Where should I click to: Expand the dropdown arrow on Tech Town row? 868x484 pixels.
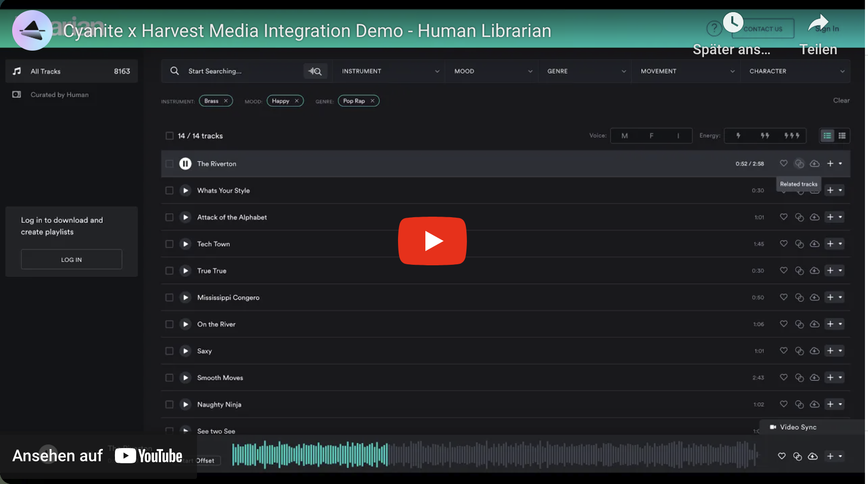click(x=840, y=244)
